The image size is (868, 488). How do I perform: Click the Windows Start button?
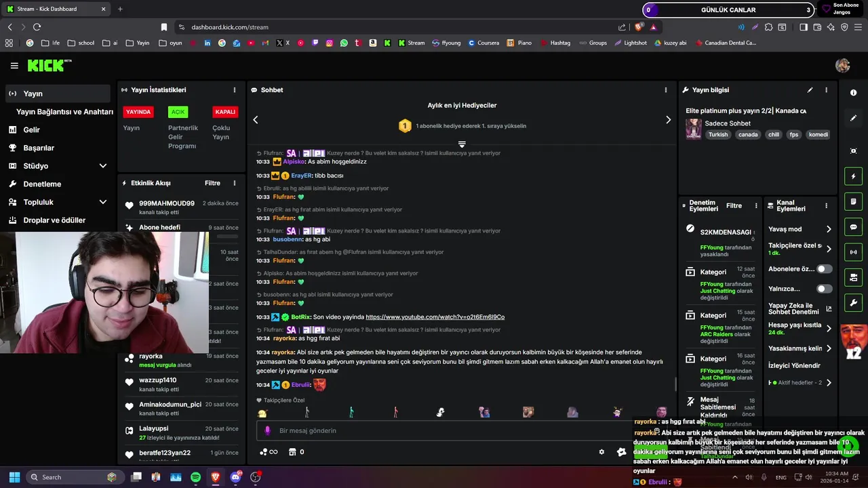[14, 477]
